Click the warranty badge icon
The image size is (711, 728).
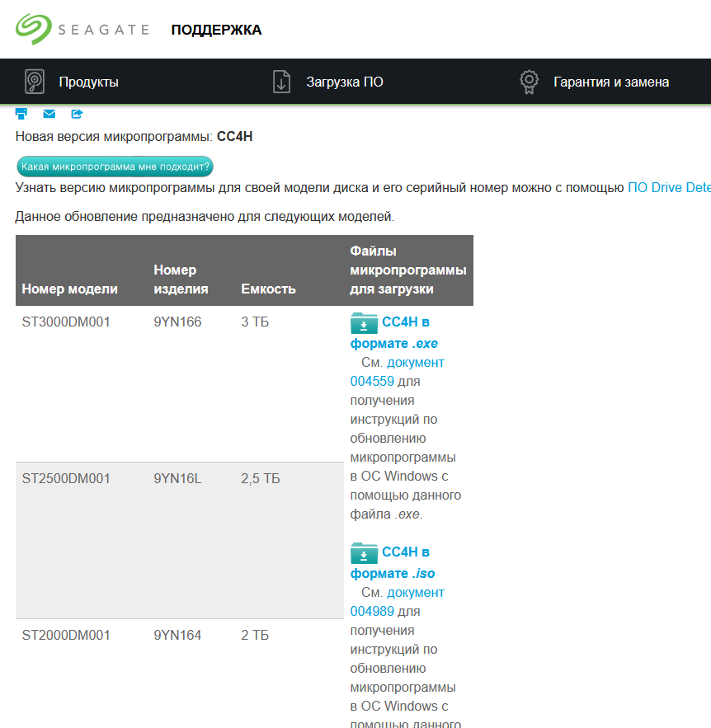[x=529, y=82]
